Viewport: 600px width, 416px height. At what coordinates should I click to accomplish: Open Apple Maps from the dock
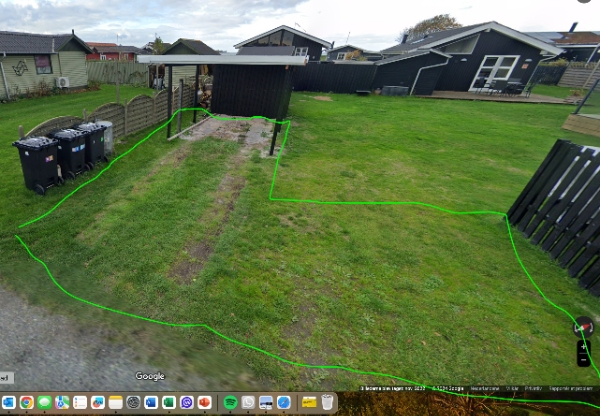point(61,402)
